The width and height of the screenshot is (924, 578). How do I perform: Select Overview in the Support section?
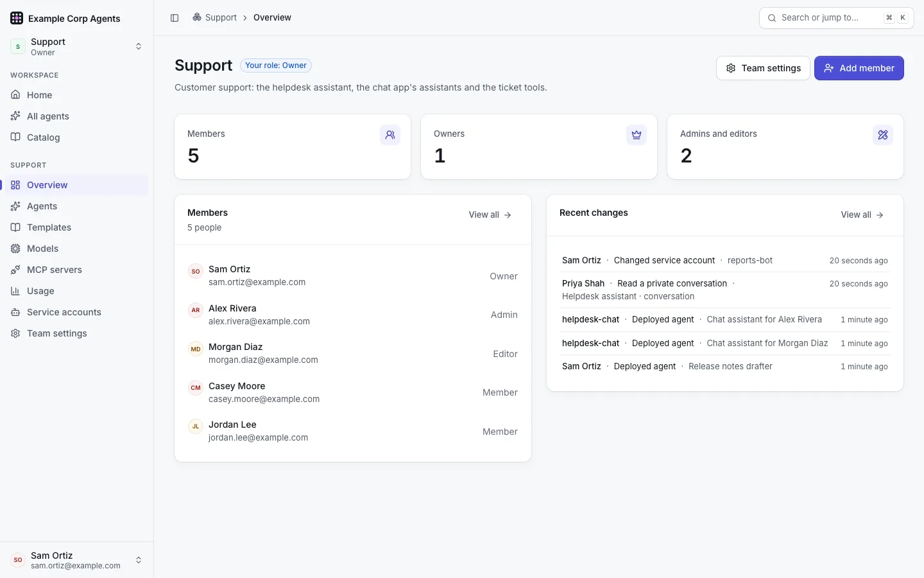[x=77, y=185]
